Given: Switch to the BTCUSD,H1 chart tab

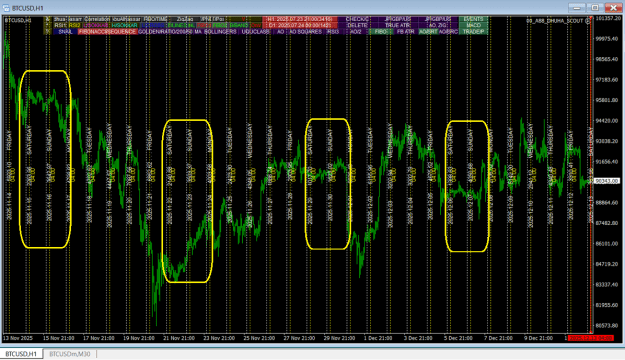Looking at the screenshot, I should coord(21,354).
